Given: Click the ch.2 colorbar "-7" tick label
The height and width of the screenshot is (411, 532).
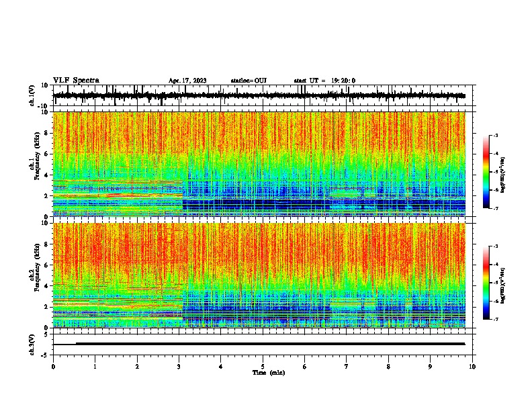Looking at the screenshot, I should pos(495,319).
